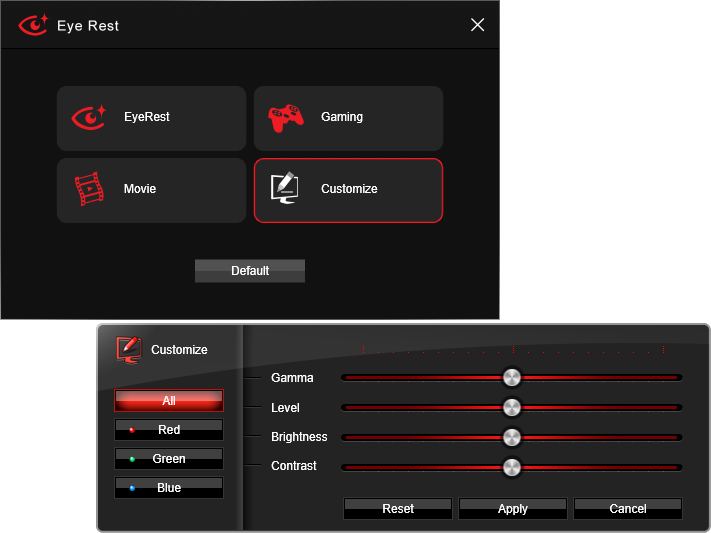Click the monitor-pencil icon on the Customize card
The image size is (711, 533).
pyautogui.click(x=285, y=188)
